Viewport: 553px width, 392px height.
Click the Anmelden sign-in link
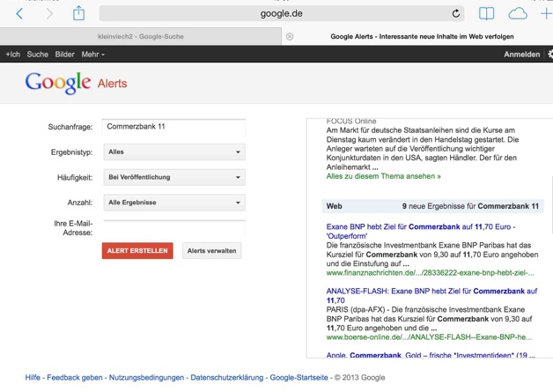click(x=521, y=54)
